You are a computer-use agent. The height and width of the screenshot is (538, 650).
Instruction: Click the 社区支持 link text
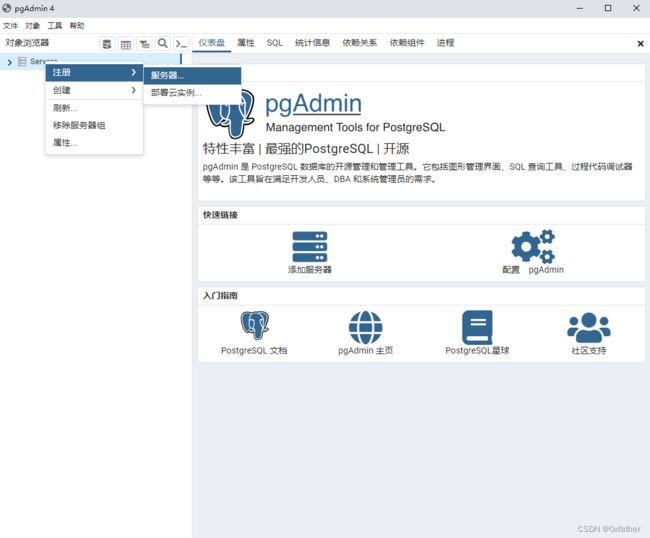(x=589, y=351)
